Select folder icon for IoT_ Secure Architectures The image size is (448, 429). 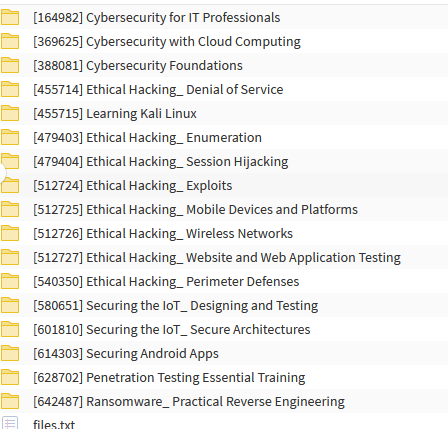click(x=10, y=329)
